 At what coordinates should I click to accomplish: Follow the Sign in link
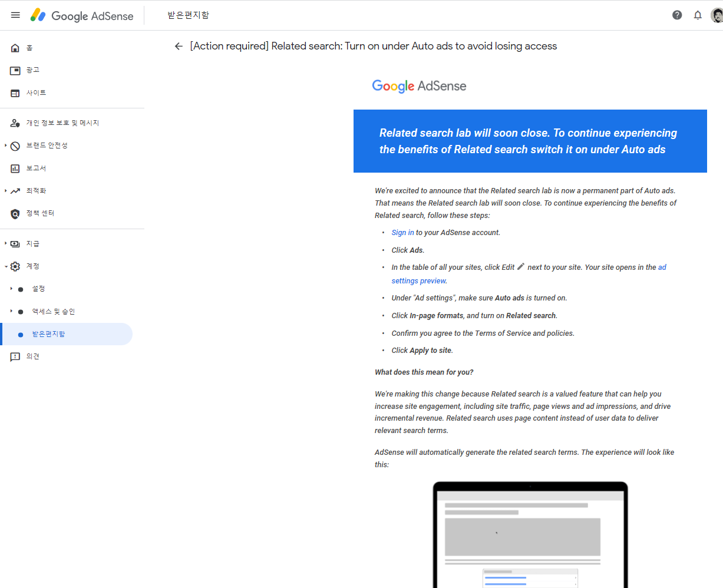pyautogui.click(x=402, y=233)
